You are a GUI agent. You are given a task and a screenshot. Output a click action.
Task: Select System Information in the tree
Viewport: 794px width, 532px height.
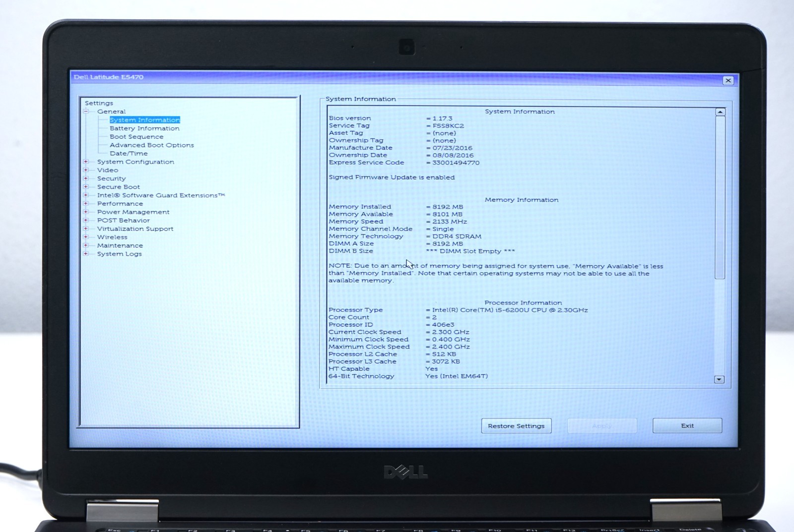[x=144, y=120]
